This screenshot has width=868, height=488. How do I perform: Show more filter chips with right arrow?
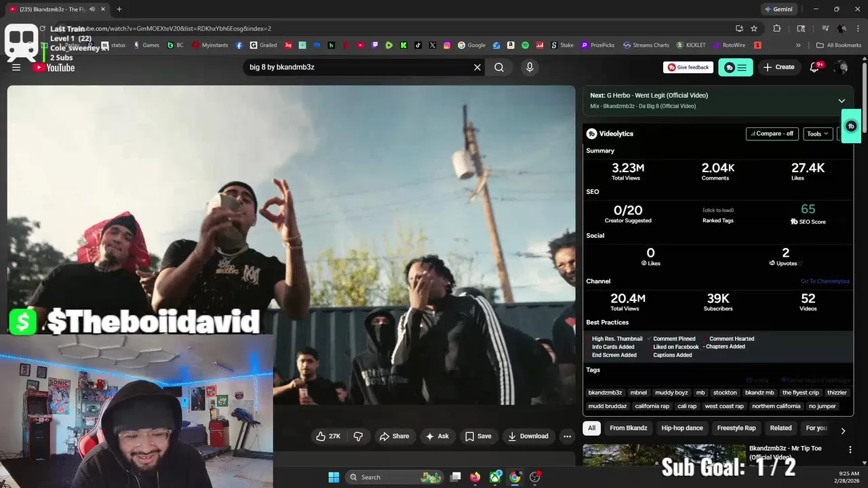pyautogui.click(x=843, y=430)
